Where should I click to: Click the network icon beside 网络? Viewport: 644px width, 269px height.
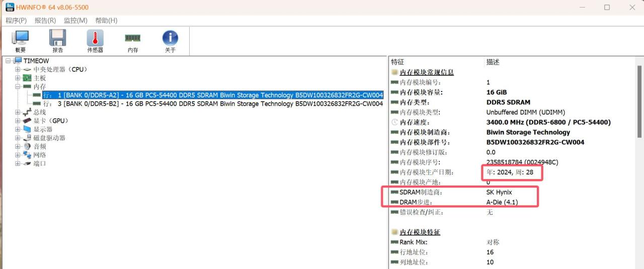point(27,155)
